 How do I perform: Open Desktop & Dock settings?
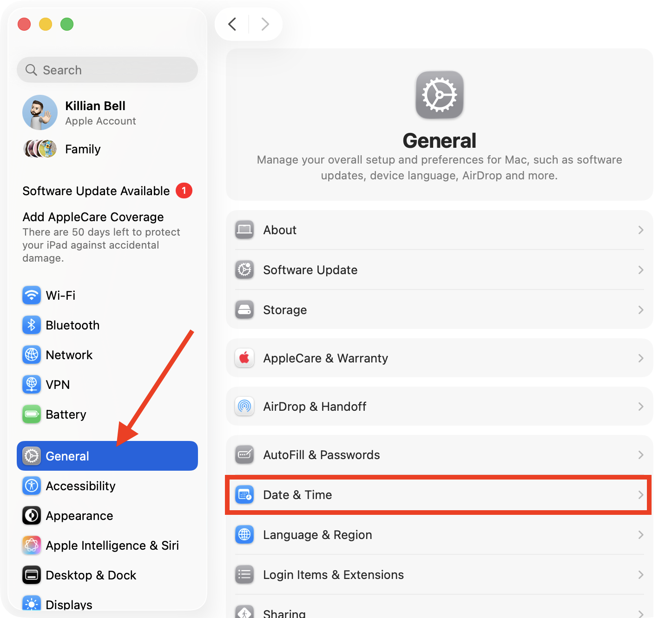point(91,575)
